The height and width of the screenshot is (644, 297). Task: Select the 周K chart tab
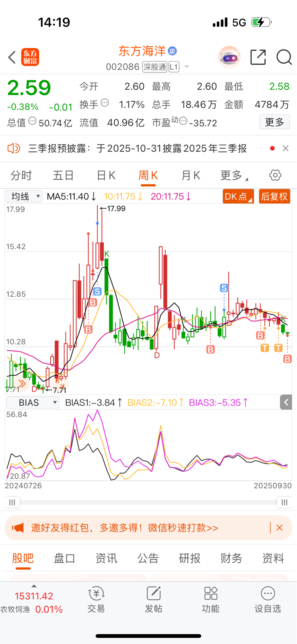(x=148, y=175)
